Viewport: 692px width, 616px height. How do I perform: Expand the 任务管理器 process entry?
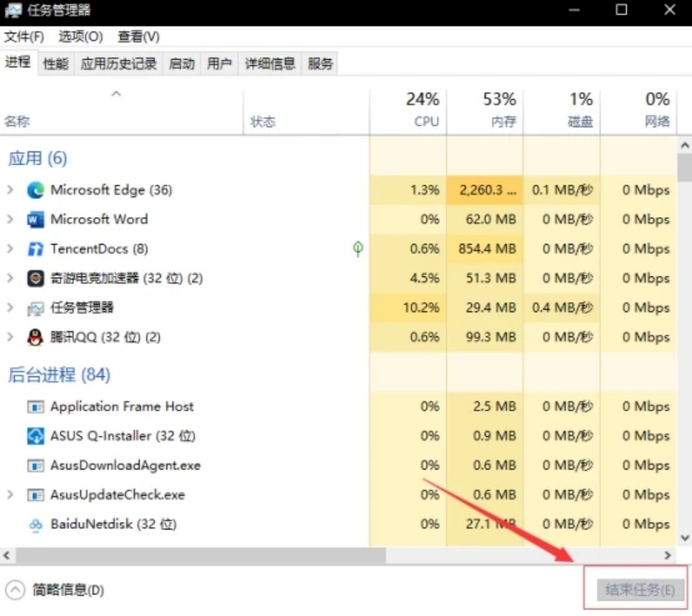pos(10,308)
